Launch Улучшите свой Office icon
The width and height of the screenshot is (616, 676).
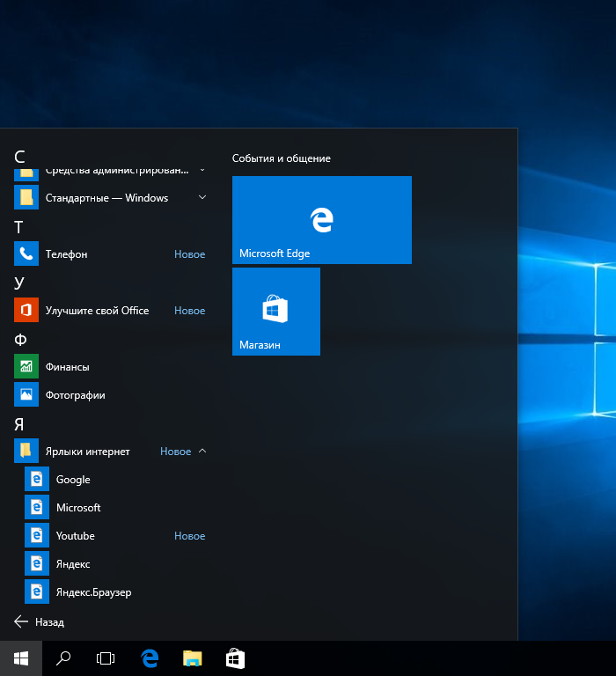(x=26, y=310)
